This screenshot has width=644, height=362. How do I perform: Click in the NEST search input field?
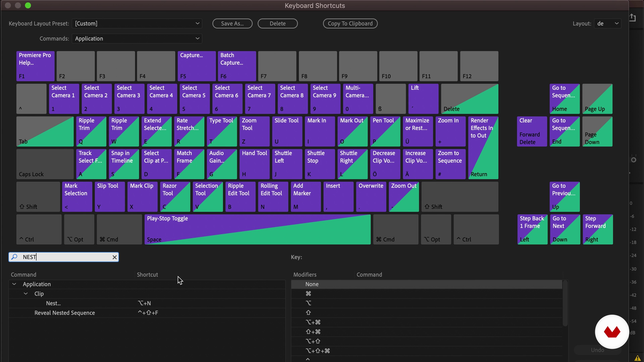[64, 257]
